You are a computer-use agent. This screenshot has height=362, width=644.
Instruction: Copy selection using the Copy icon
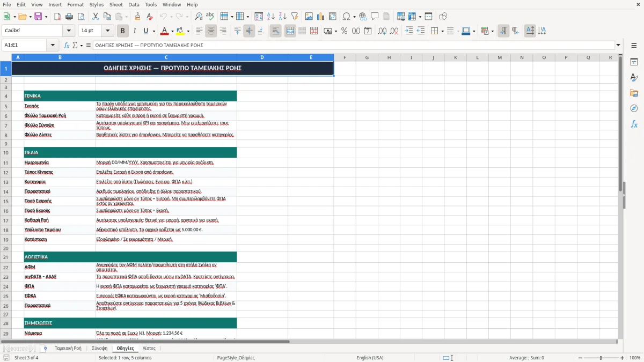tap(107, 17)
